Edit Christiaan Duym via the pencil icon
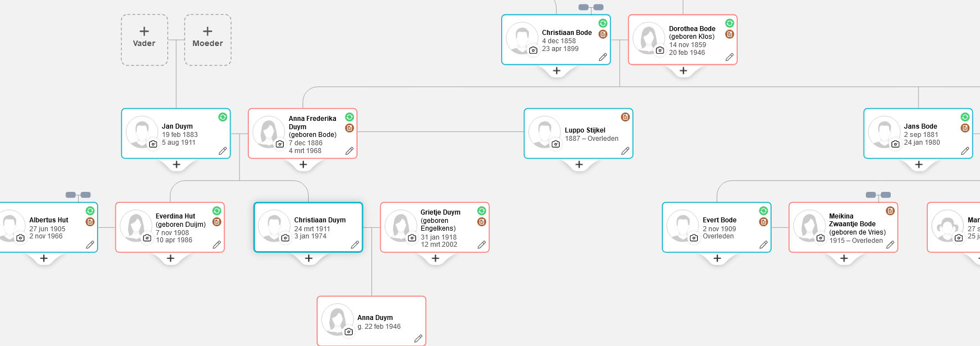Screen dimensions: 980x346 point(355,245)
